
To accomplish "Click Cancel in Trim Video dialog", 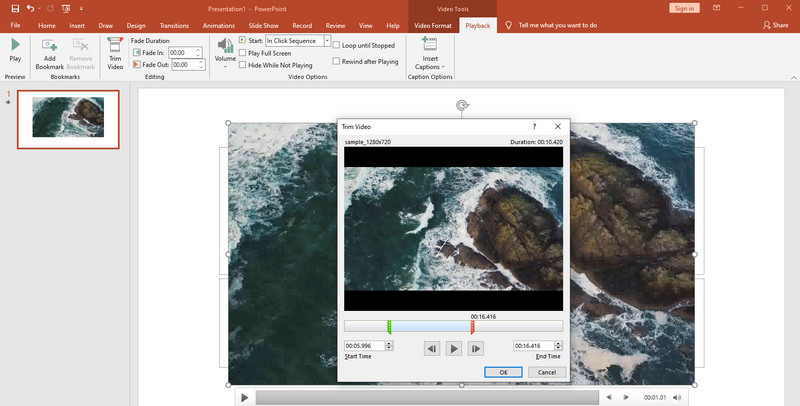I will point(546,372).
